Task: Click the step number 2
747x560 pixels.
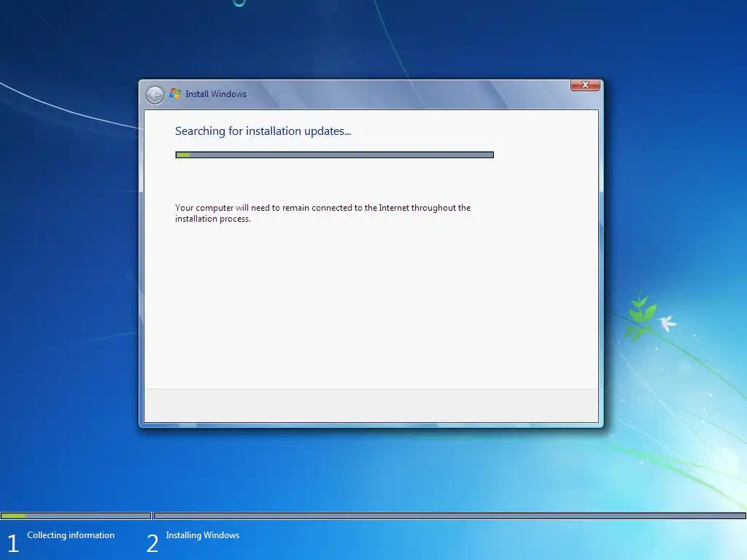Action: click(152, 543)
